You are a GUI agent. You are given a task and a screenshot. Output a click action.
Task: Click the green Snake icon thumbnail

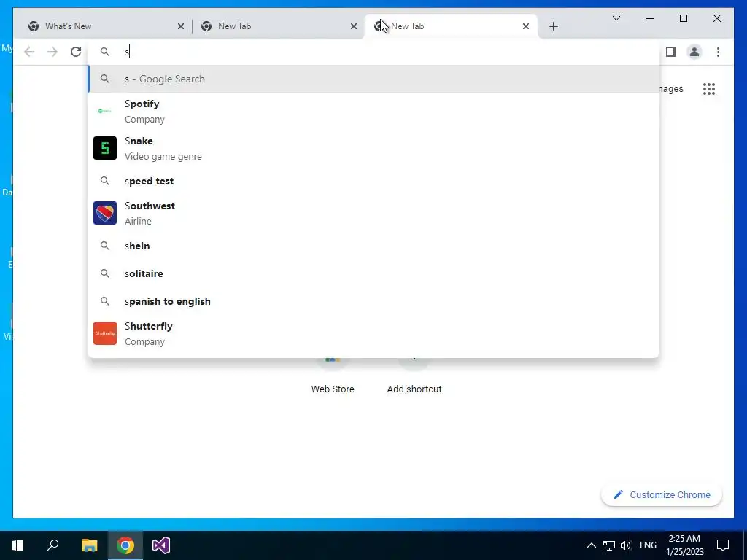point(105,148)
